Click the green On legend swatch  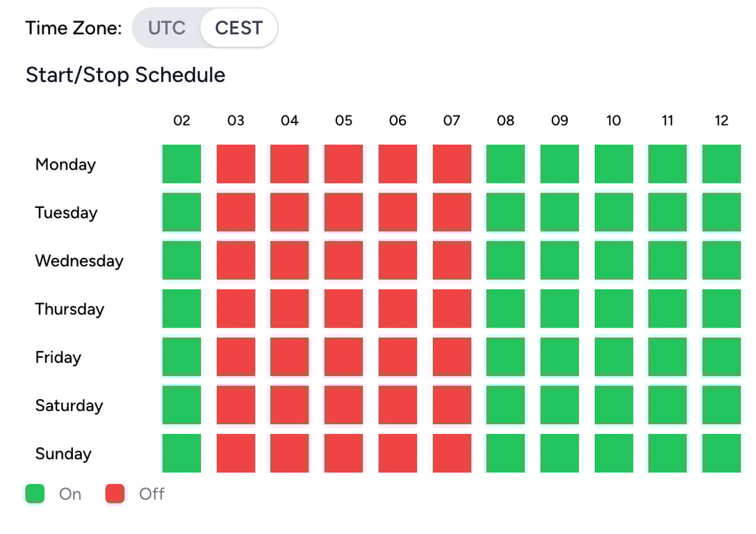[35, 494]
